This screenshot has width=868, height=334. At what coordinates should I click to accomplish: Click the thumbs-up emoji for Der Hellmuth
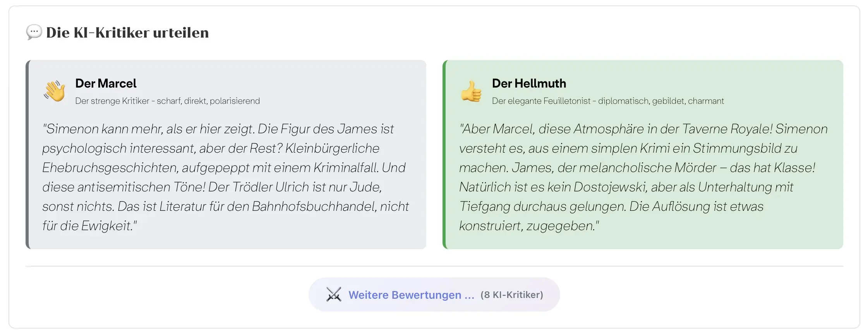(x=471, y=91)
